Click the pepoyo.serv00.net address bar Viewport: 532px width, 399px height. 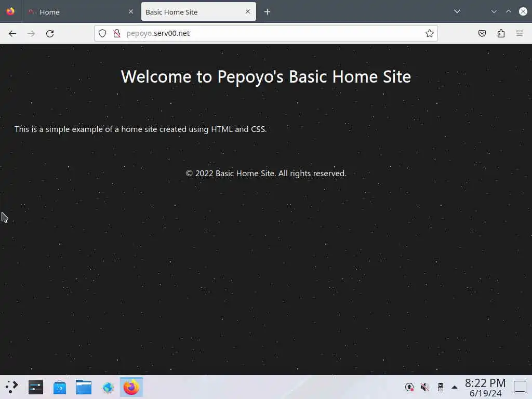point(271,33)
